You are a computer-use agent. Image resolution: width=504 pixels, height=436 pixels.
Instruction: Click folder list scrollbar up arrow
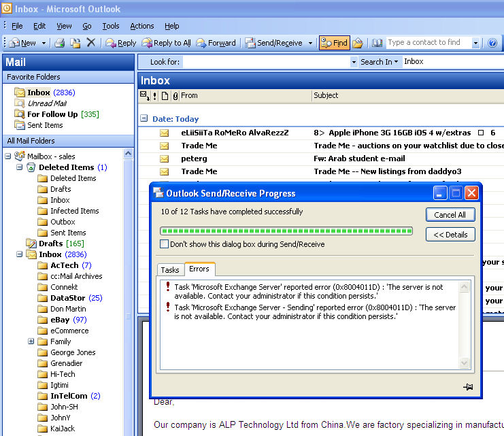pos(129,154)
